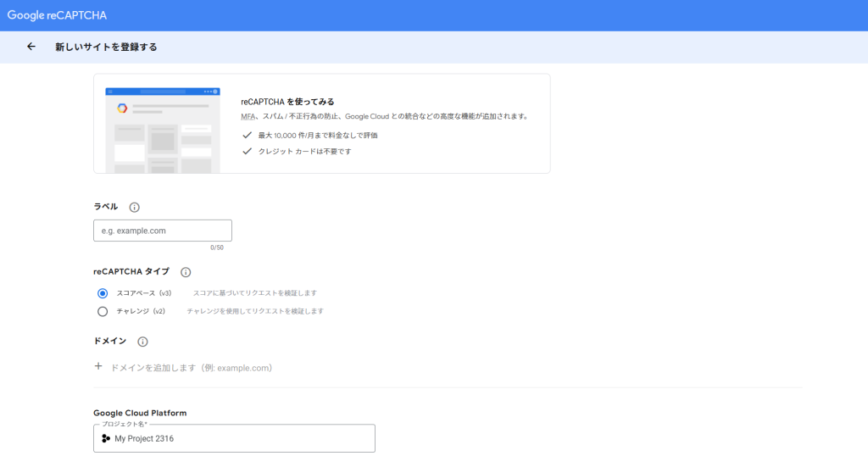Click the ドメインを追加します input field
868x456 pixels.
point(192,368)
